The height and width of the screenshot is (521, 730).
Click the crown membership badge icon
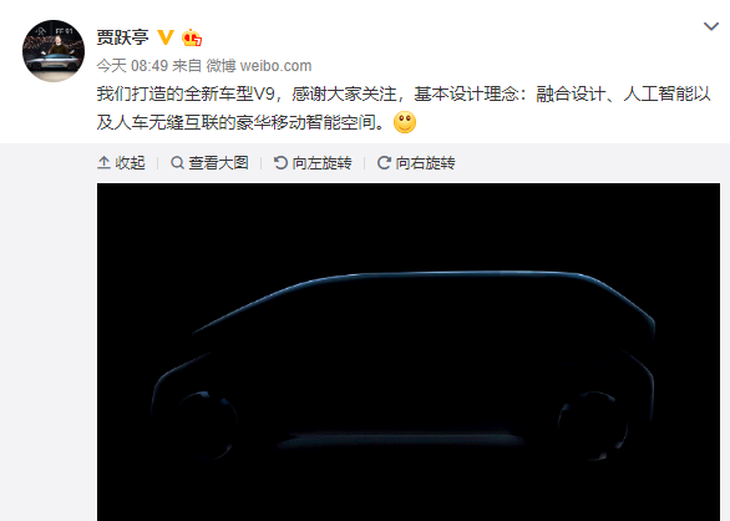point(192,38)
